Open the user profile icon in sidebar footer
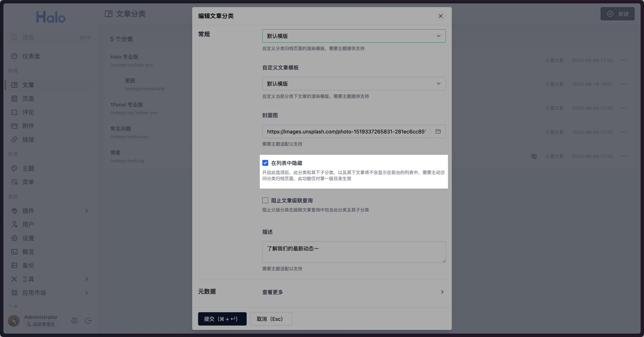The width and height of the screenshot is (644, 337). point(75,320)
